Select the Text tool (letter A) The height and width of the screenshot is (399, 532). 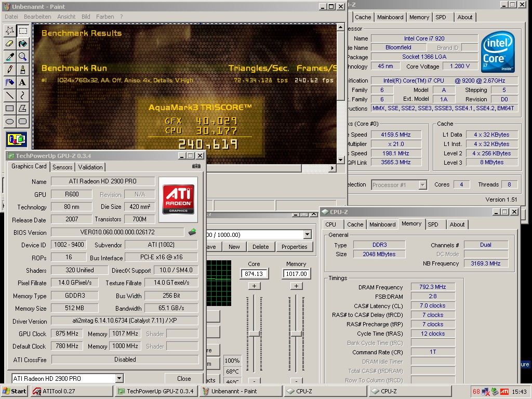tap(23, 83)
